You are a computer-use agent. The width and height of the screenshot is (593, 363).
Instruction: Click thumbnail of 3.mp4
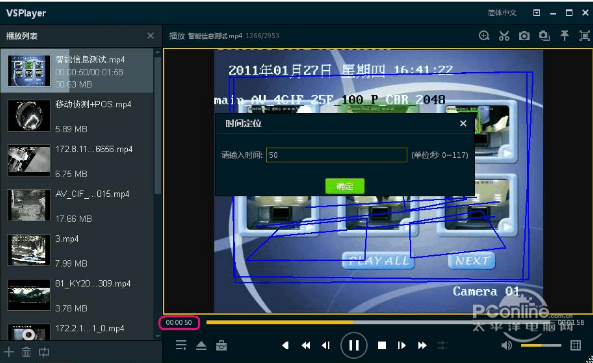click(x=29, y=250)
